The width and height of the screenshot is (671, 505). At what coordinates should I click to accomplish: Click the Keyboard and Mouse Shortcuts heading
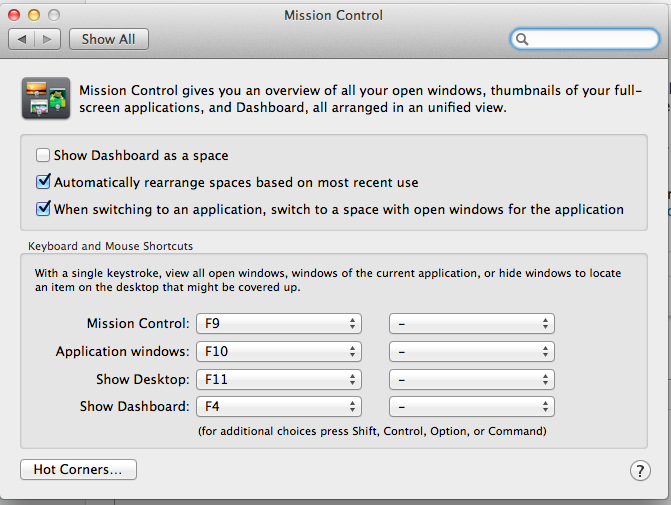(110, 246)
